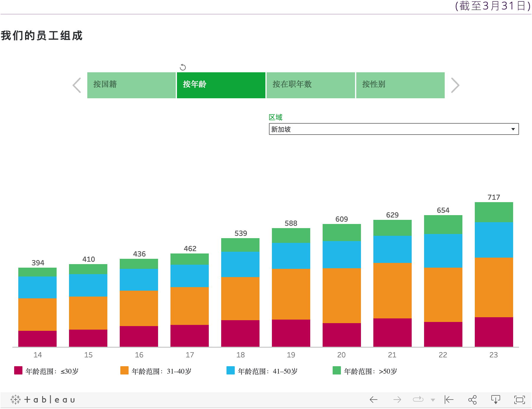This screenshot has width=532, height=409.
Task: Click the Download icon
Action: tap(496, 400)
